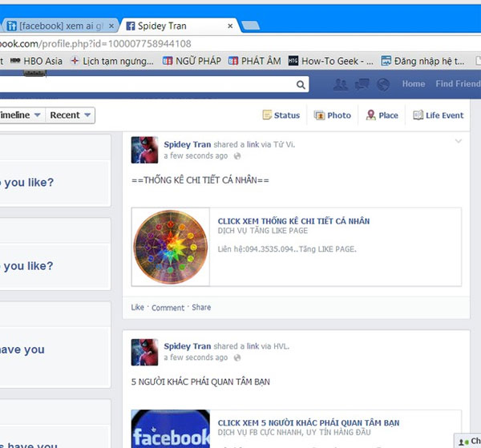Click 'DỊCH VỤ TĂNG LIKE PAGE' text
This screenshot has width=481, height=448.
263,231
